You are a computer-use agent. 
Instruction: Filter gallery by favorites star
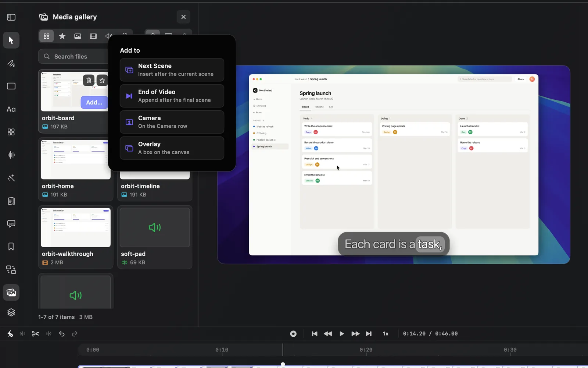62,36
